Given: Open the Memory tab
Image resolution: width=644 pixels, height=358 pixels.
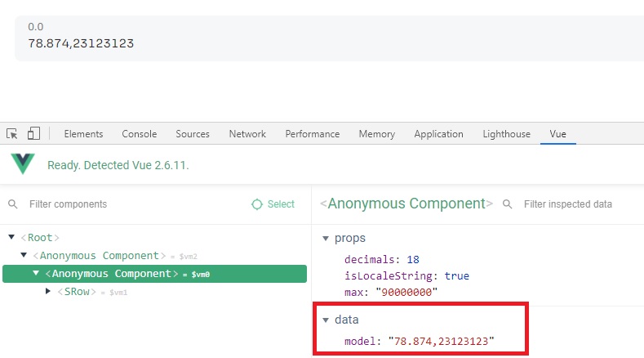Looking at the screenshot, I should pos(376,134).
